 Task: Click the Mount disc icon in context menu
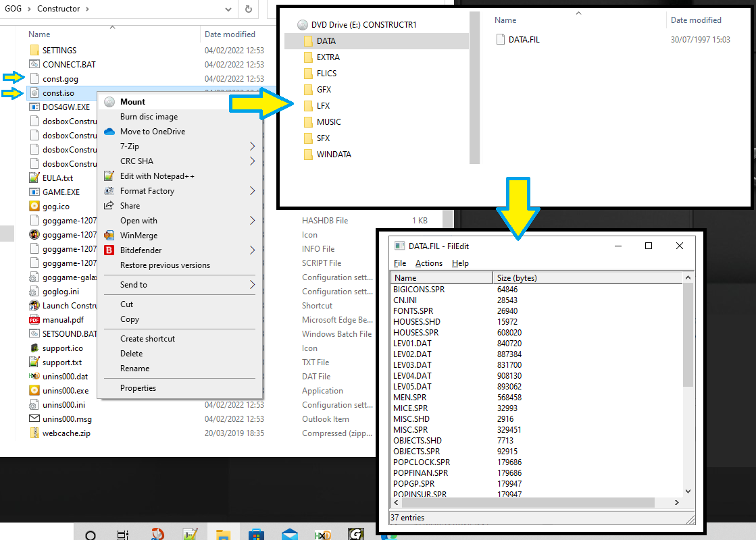109,102
